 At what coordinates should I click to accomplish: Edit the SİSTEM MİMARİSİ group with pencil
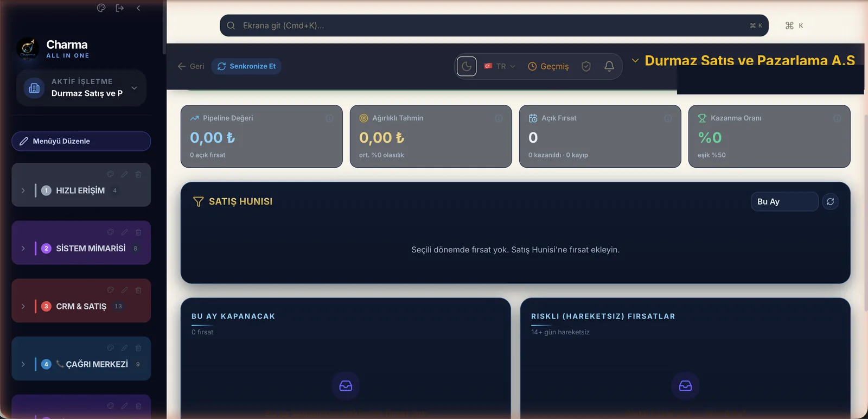[x=124, y=232]
